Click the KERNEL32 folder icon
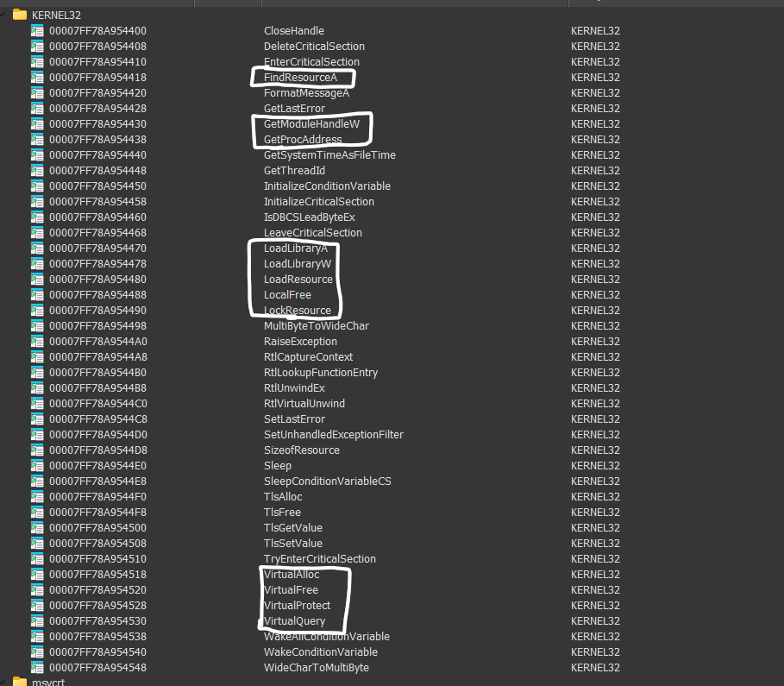The width and height of the screenshot is (784, 686). point(20,15)
